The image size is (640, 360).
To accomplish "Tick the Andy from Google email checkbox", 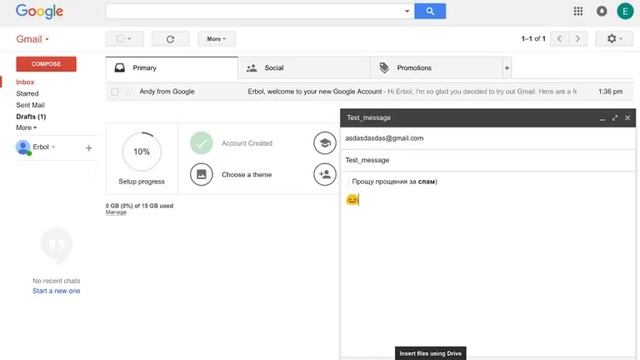I will coord(115,92).
